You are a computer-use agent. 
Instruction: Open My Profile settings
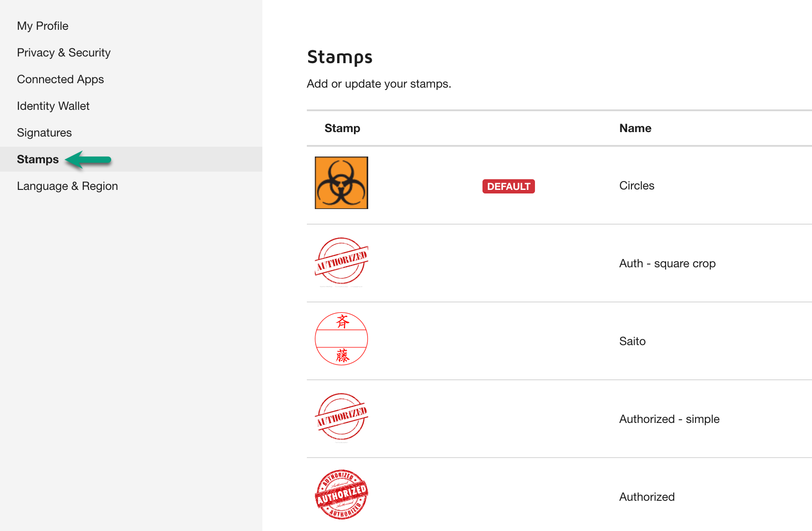pos(42,26)
